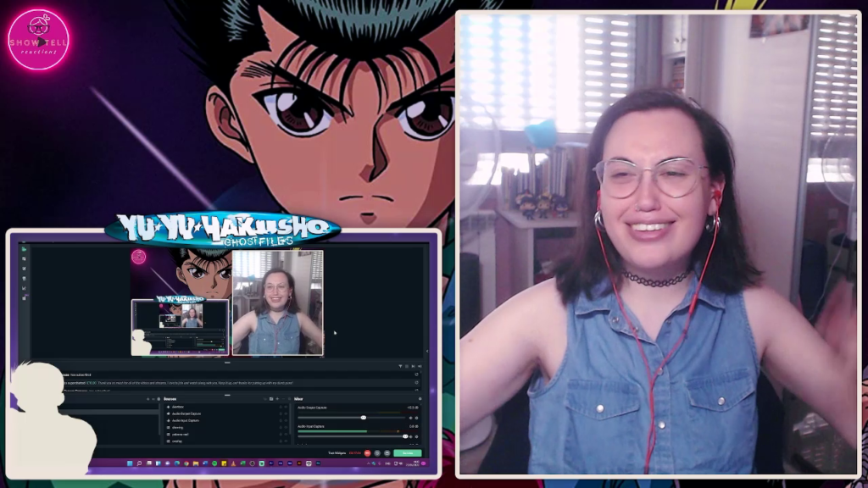Click the Test Widgets button

tap(338, 453)
